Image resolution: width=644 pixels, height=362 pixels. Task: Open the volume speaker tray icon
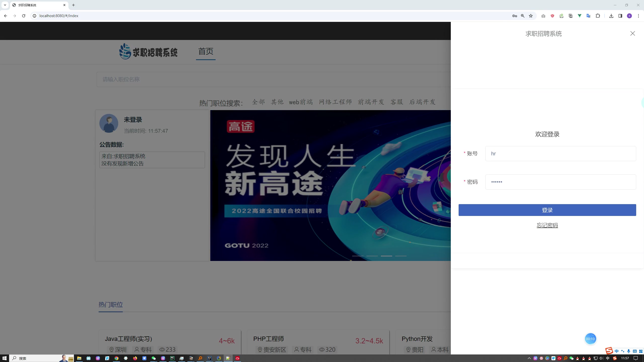click(x=601, y=358)
